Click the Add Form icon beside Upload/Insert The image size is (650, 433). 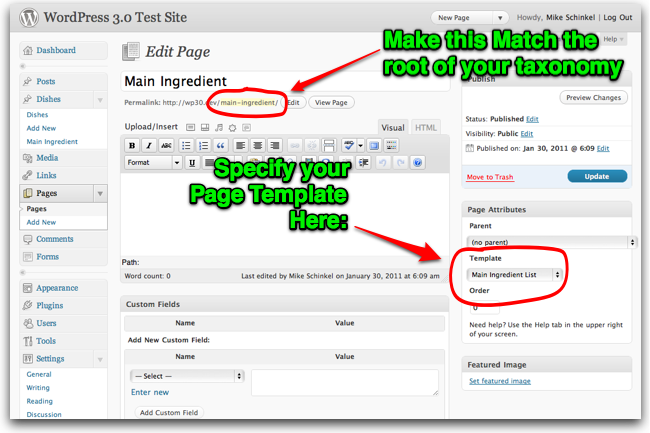(247, 128)
